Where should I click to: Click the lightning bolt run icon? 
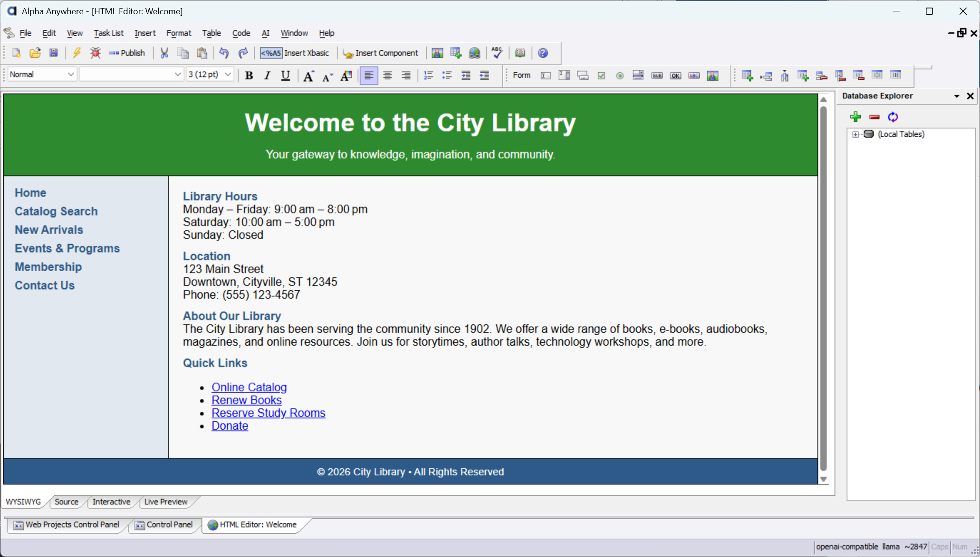[x=77, y=53]
